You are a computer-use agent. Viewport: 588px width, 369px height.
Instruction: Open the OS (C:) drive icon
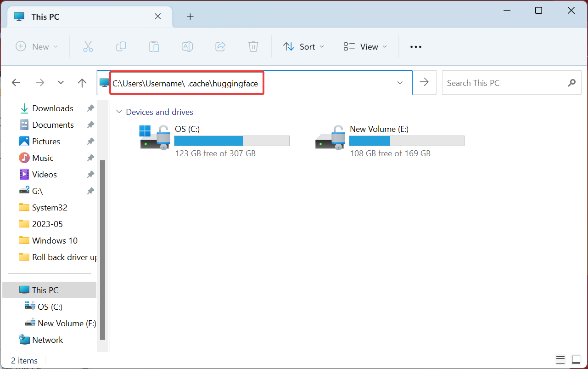pos(155,137)
